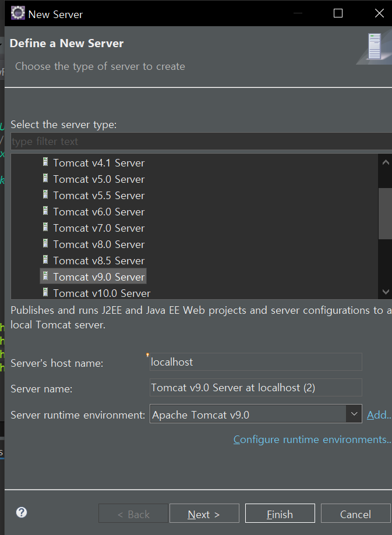Cancel the New Server dialog
The width and height of the screenshot is (392, 535).
(355, 513)
